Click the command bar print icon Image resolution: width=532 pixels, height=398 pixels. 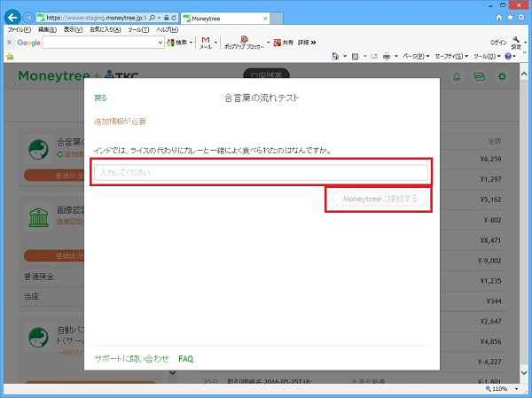(387, 57)
